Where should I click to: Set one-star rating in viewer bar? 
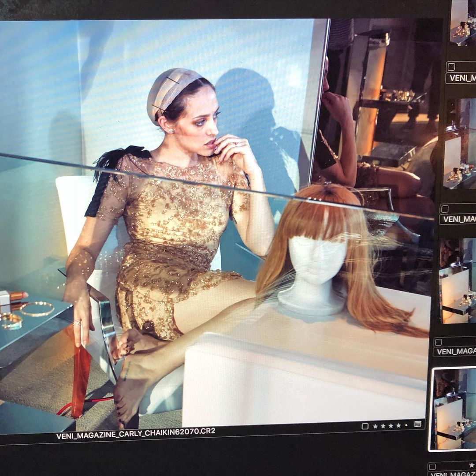click(x=376, y=426)
